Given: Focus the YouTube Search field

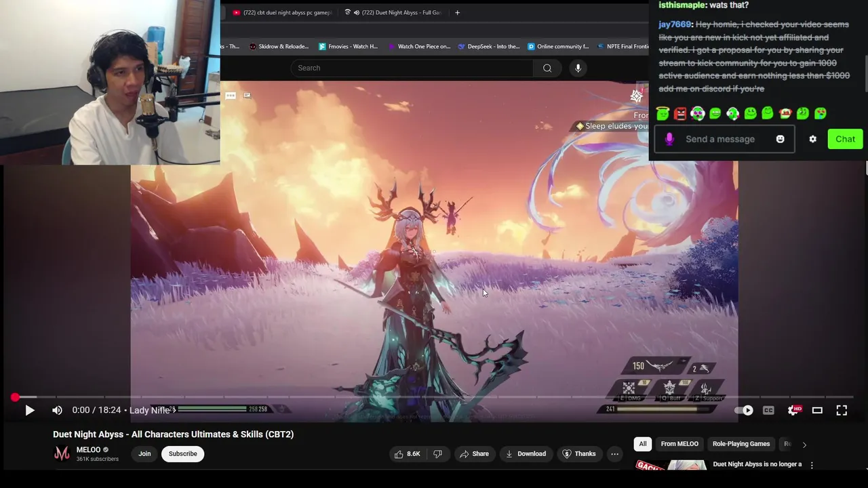Looking at the screenshot, I should [x=412, y=68].
